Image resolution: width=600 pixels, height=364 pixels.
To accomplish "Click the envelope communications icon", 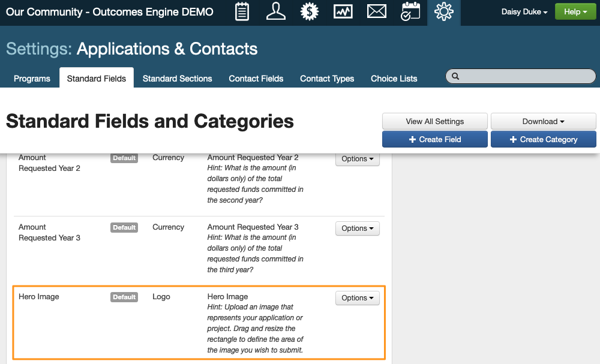I will click(377, 12).
